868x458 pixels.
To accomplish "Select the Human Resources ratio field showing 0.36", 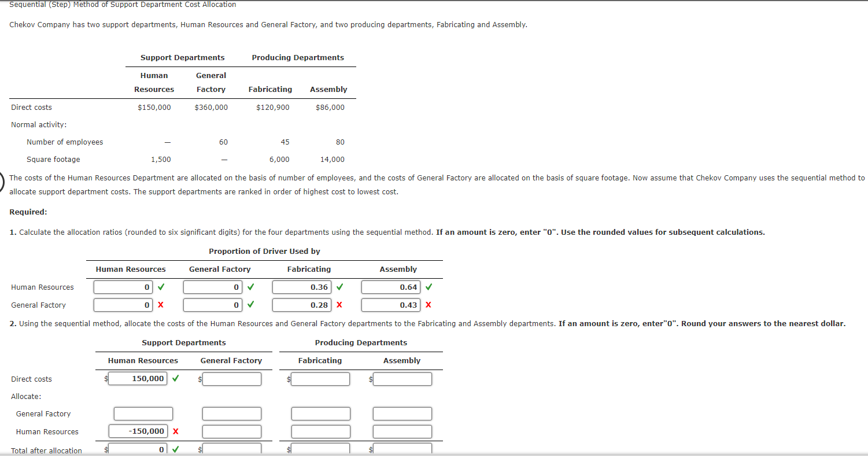I will coord(301,287).
